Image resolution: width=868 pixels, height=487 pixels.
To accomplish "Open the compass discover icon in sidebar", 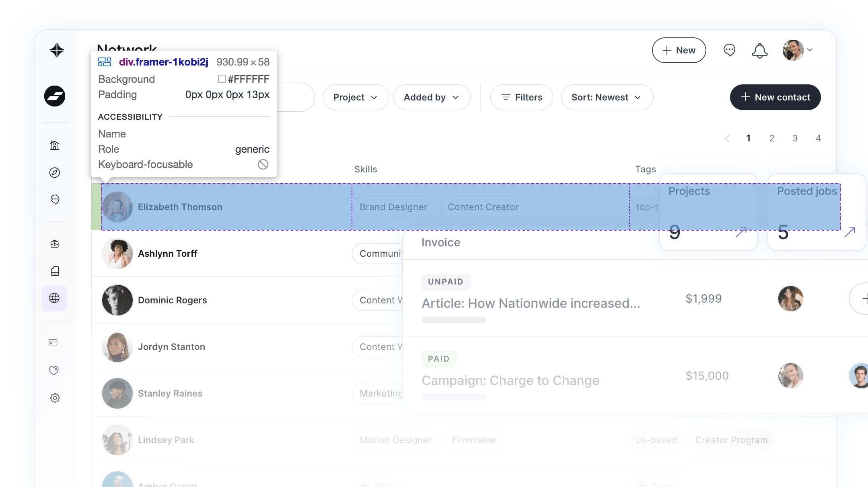I will pos(55,172).
